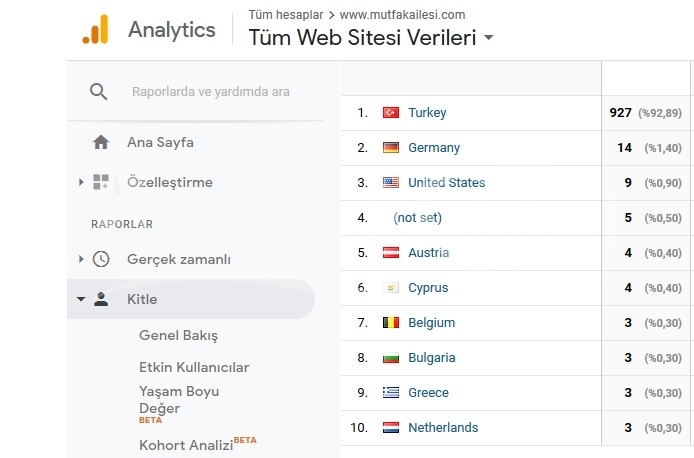Click the Belgium flag icon
Image resolution: width=694 pixels, height=458 pixels.
pyautogui.click(x=391, y=323)
